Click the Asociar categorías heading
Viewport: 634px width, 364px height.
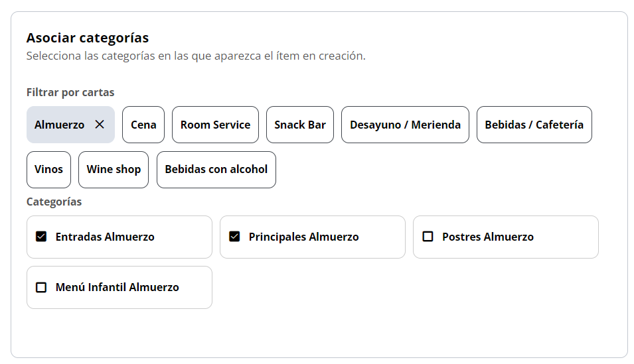click(x=88, y=38)
